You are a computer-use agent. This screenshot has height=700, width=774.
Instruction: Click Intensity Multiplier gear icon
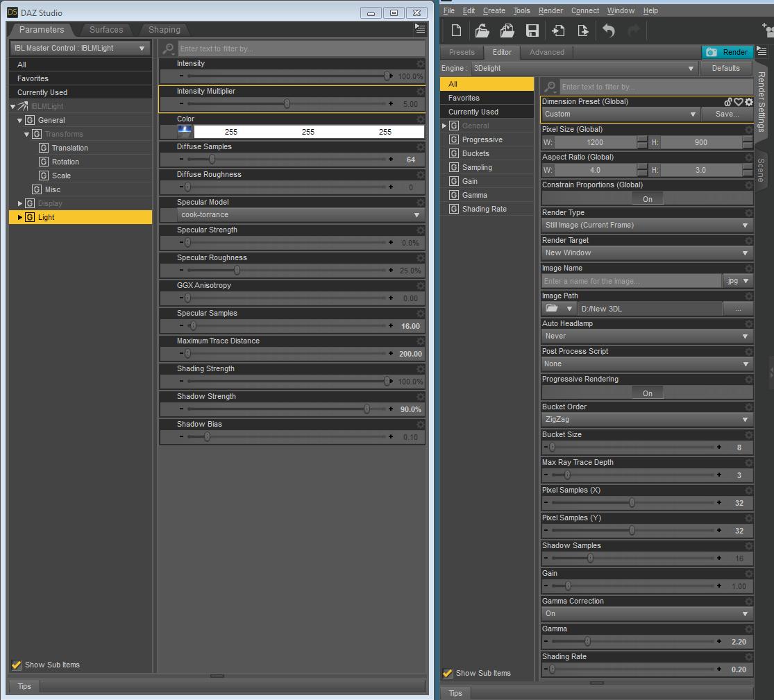(420, 92)
